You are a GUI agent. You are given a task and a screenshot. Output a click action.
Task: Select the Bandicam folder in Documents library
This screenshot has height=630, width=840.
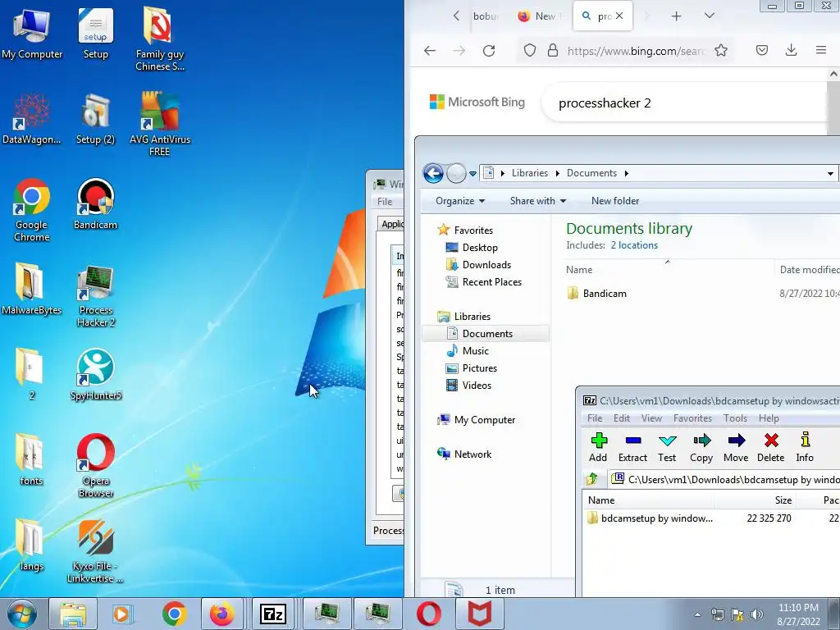(x=605, y=294)
